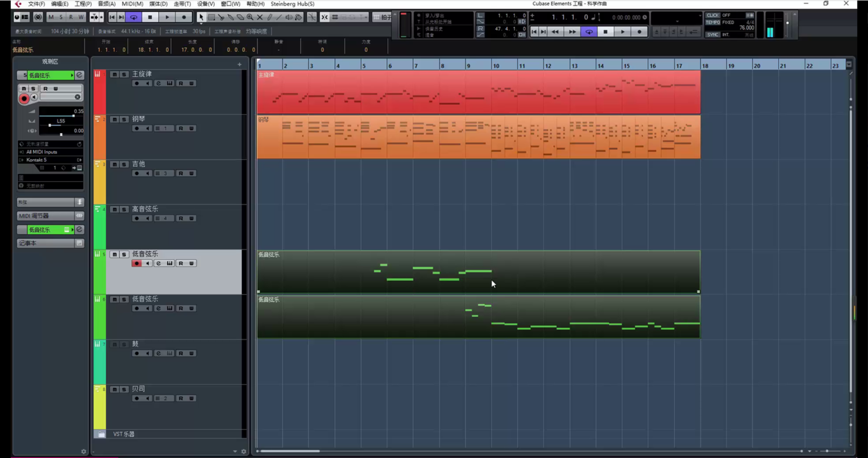Open 工程(P) menu

pos(83,4)
